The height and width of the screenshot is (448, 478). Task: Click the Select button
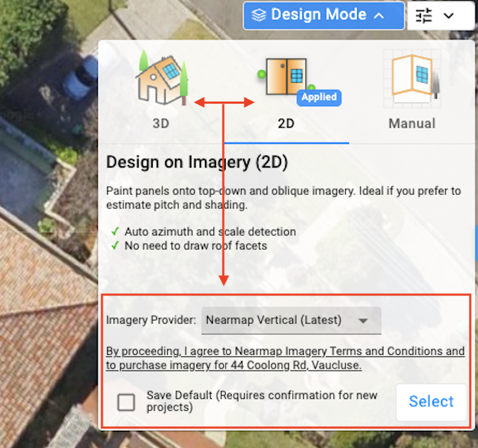431,401
